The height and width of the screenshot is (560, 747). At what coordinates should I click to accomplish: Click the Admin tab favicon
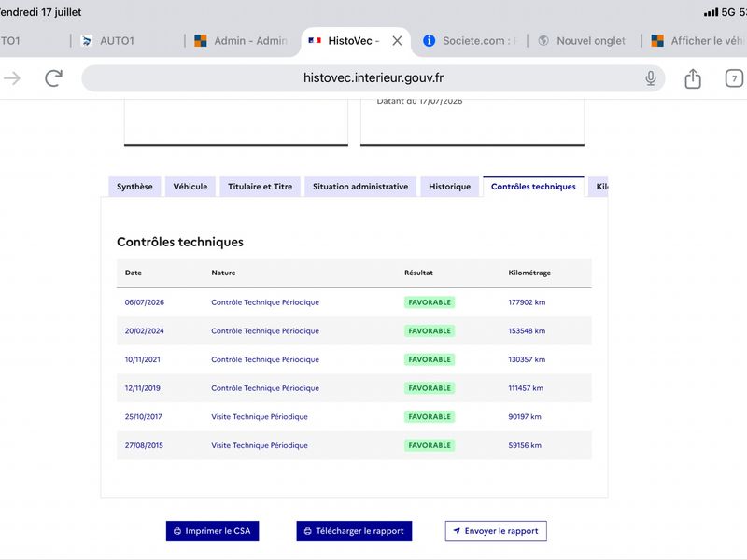click(201, 41)
